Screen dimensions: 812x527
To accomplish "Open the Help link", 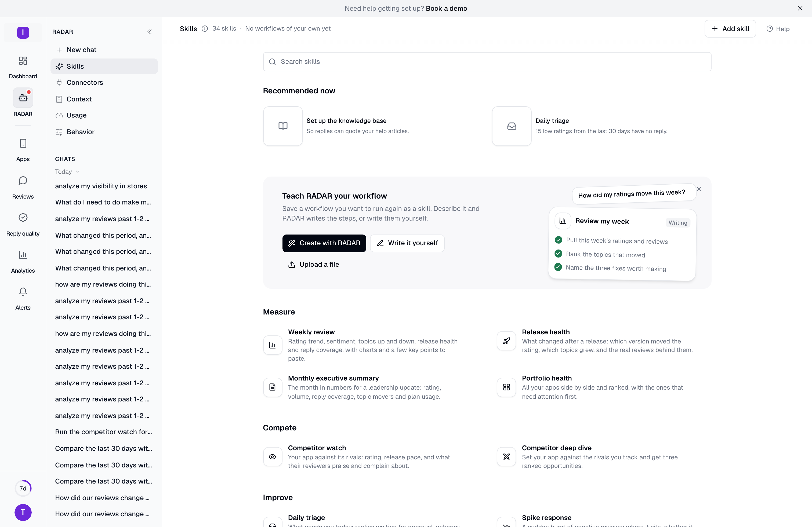I will tap(778, 29).
